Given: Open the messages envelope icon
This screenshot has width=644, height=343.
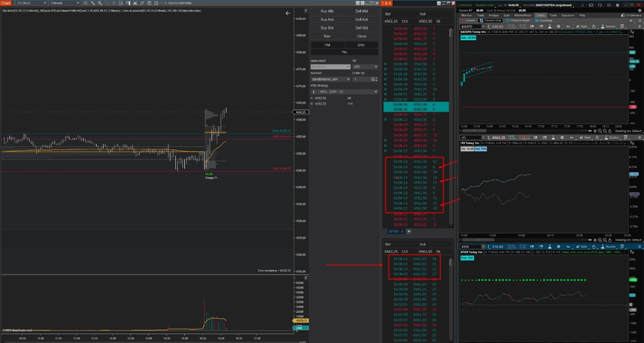Looking at the screenshot, I should point(591,5).
